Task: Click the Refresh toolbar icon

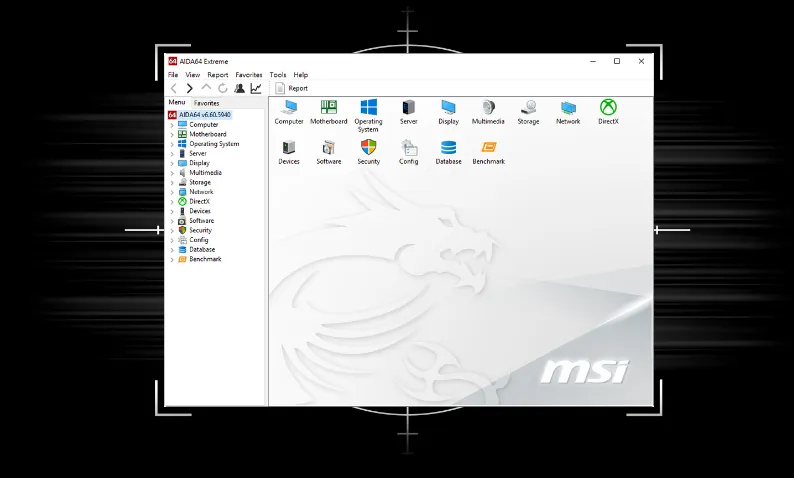Action: (x=222, y=88)
